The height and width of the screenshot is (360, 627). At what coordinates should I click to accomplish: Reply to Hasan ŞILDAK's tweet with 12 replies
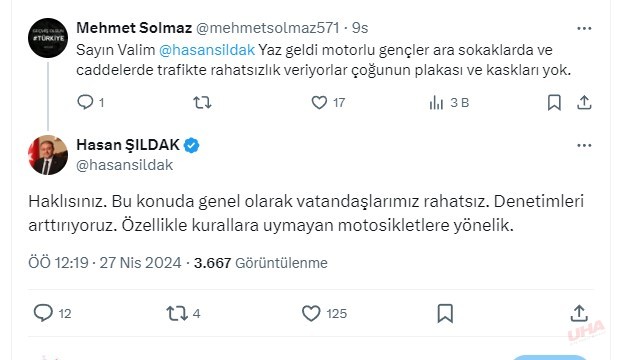(x=43, y=313)
